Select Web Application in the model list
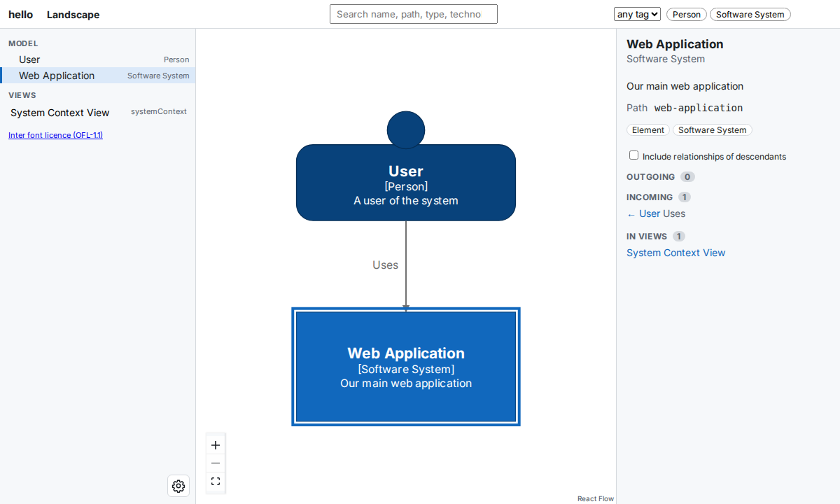 pos(98,76)
